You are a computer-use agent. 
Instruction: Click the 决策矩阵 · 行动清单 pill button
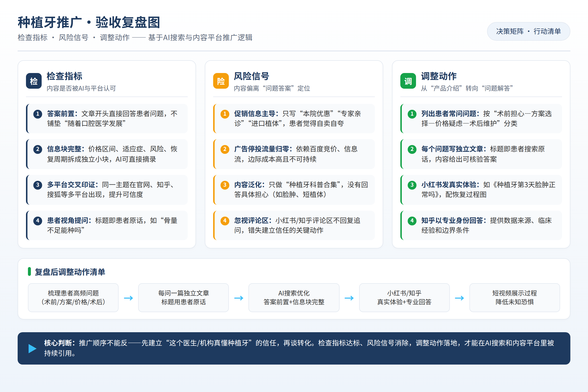[x=528, y=31]
